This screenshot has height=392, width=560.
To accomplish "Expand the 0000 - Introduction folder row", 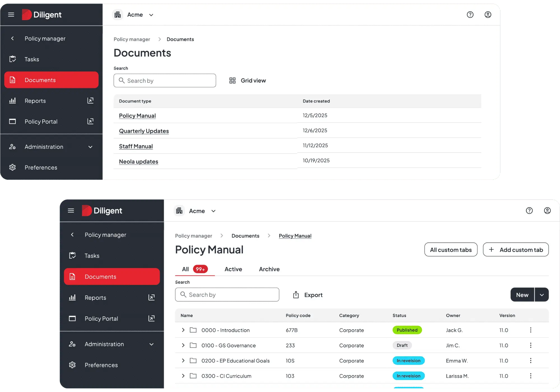I will pos(183,330).
